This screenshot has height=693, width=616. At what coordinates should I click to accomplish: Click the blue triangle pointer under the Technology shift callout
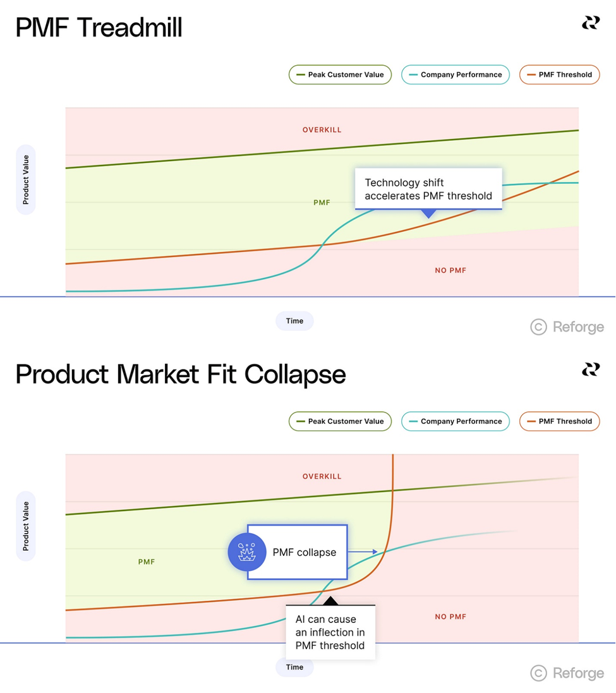click(428, 214)
